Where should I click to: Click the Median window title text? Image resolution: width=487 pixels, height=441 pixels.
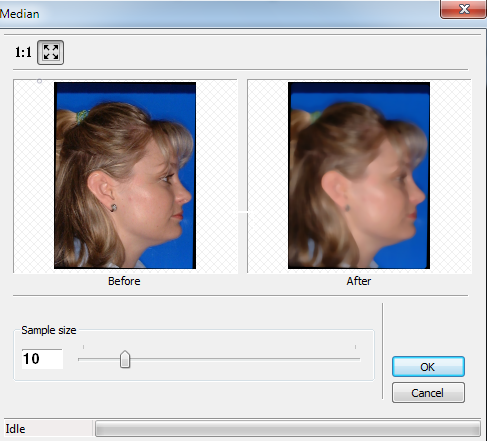pos(20,14)
